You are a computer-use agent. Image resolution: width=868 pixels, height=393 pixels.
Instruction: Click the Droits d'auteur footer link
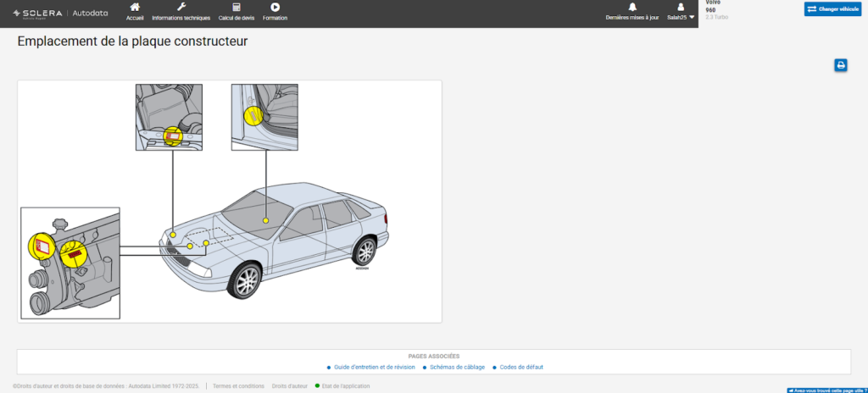[x=290, y=386]
